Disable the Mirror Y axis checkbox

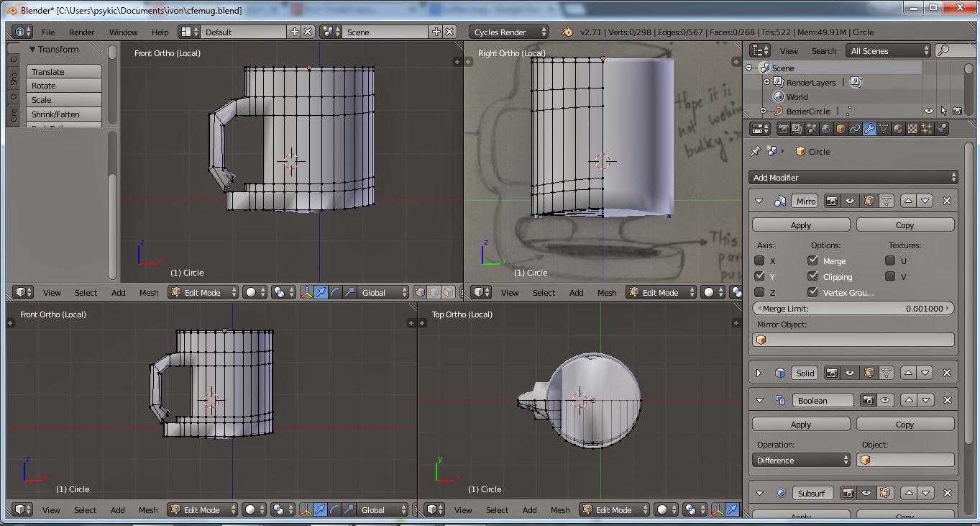click(760, 276)
